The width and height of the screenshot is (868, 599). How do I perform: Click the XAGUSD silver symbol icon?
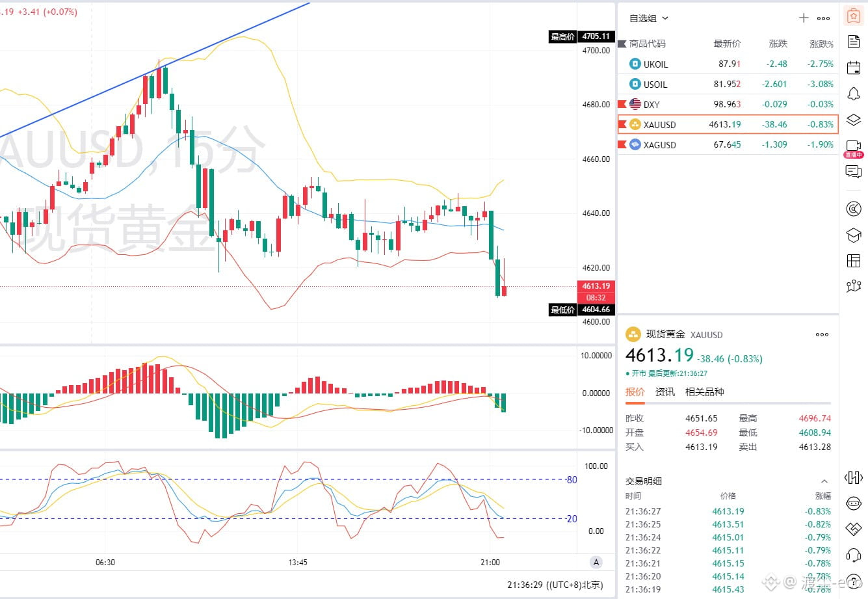tap(635, 144)
